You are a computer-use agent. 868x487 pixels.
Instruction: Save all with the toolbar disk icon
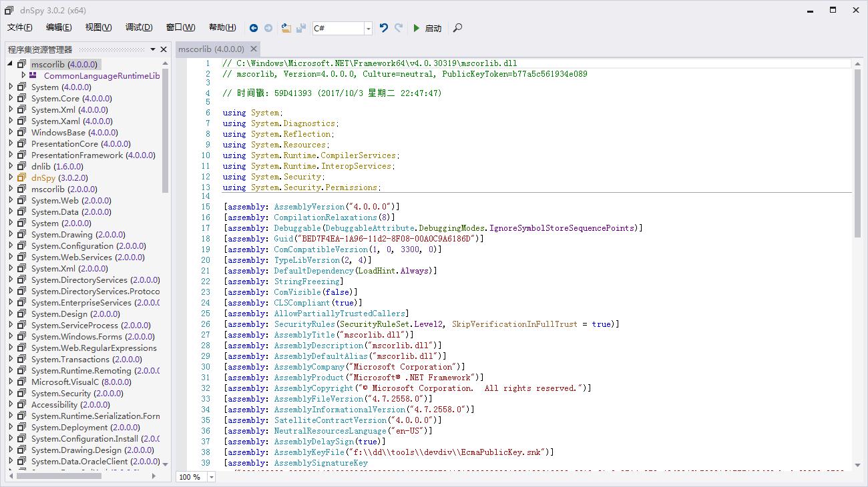pos(301,28)
